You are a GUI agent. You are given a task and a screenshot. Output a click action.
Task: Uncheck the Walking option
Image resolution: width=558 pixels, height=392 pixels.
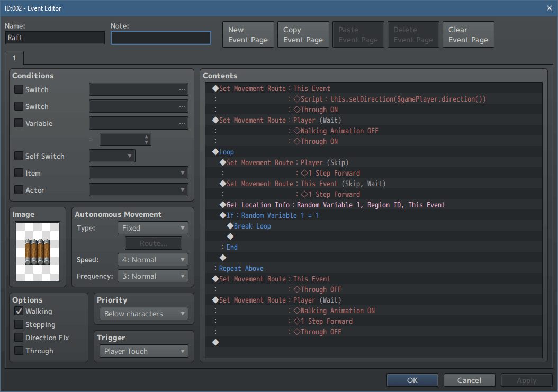pos(19,311)
